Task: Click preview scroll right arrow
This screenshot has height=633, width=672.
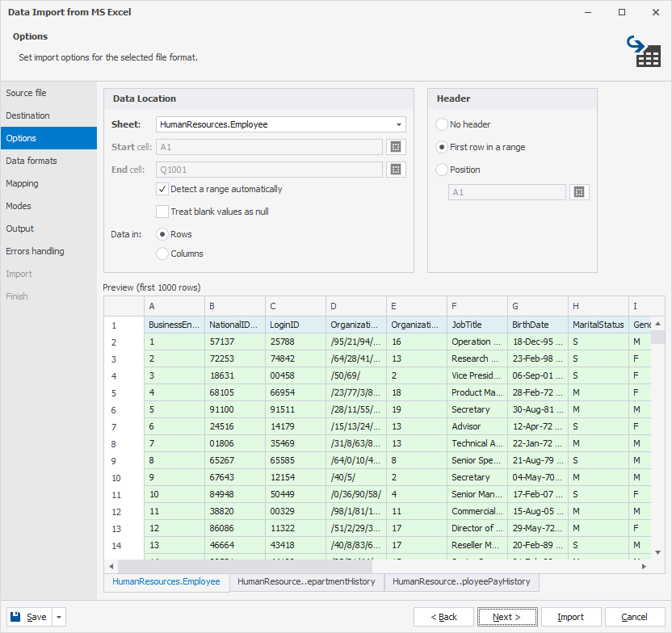Action: 644,567
